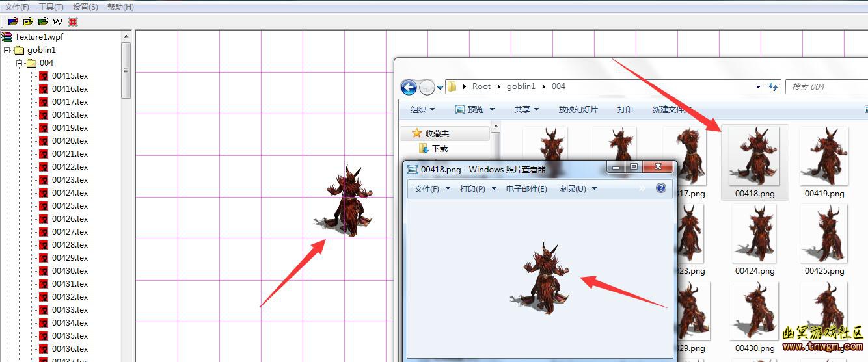Screen dimensions: 868x362
Task: Click the green folder toolbar icon
Action: click(43, 21)
